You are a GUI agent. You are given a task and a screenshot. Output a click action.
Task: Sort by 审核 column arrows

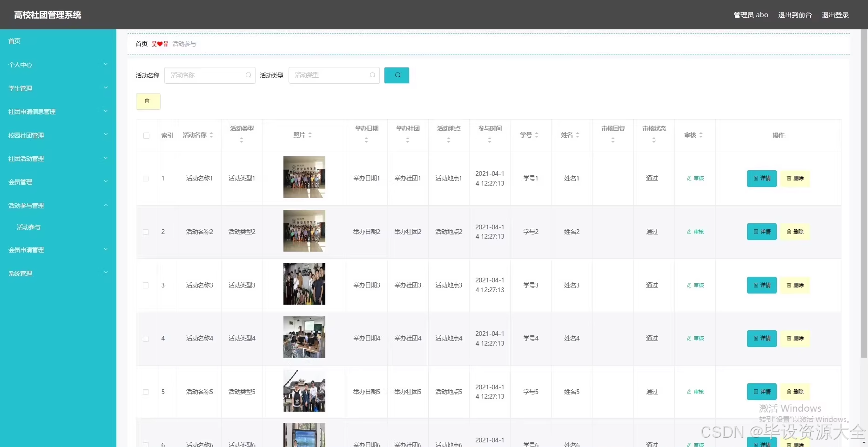(701, 135)
